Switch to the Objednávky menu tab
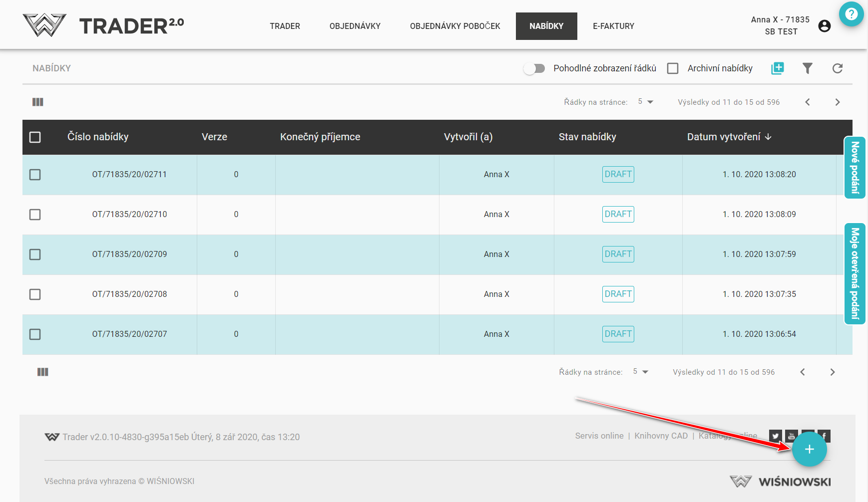Screen dimensions: 868x502 355,26
